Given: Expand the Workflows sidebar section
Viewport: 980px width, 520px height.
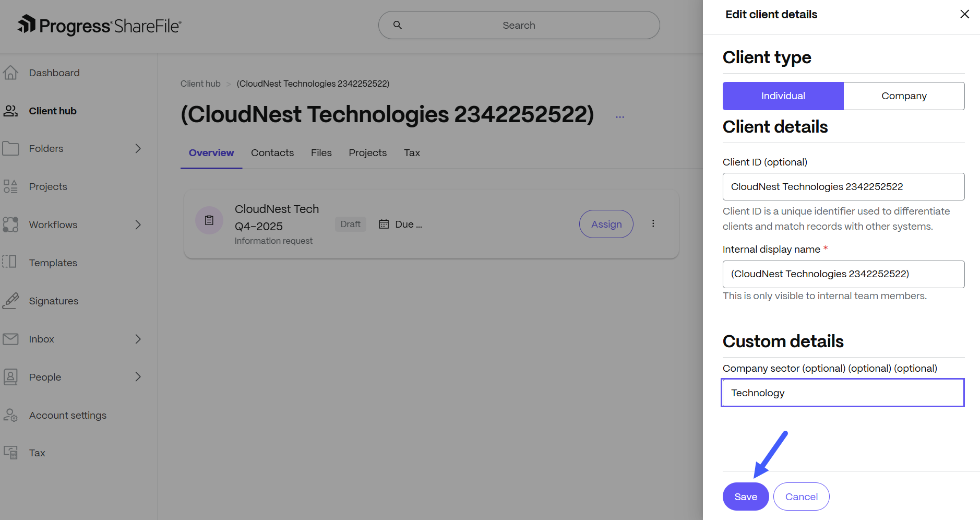Looking at the screenshot, I should coord(138,224).
